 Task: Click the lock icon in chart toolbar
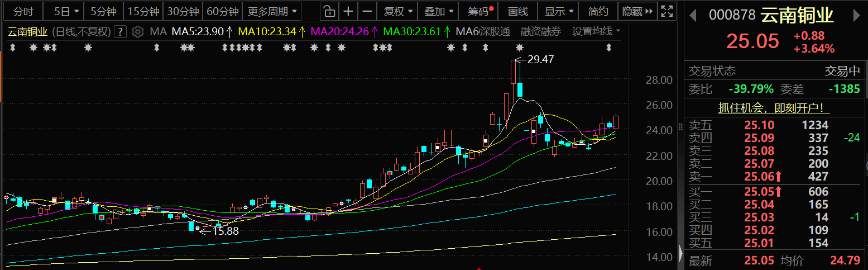(329, 11)
